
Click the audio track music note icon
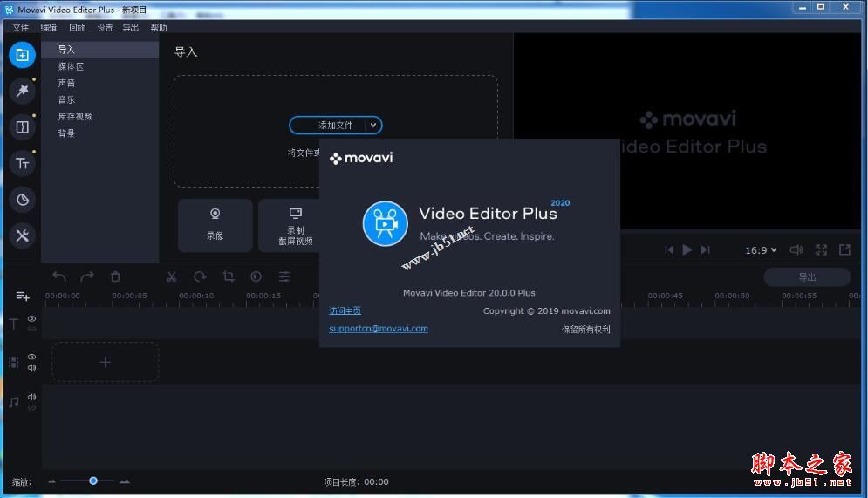click(x=14, y=402)
